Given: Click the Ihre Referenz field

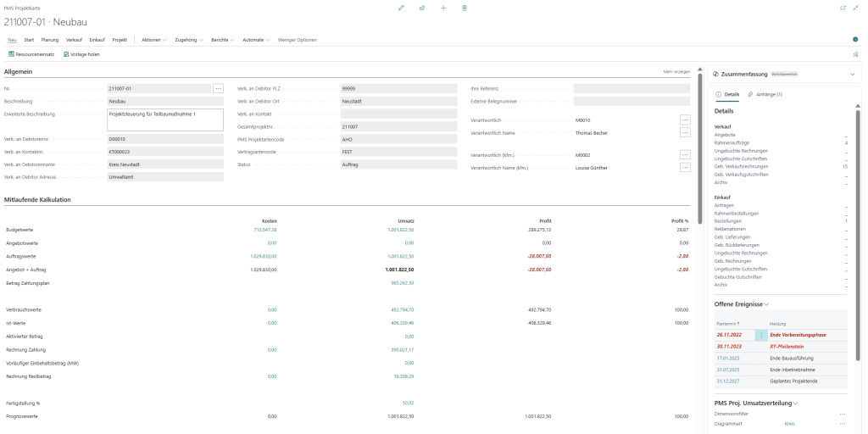Looking at the screenshot, I should tap(632, 88).
